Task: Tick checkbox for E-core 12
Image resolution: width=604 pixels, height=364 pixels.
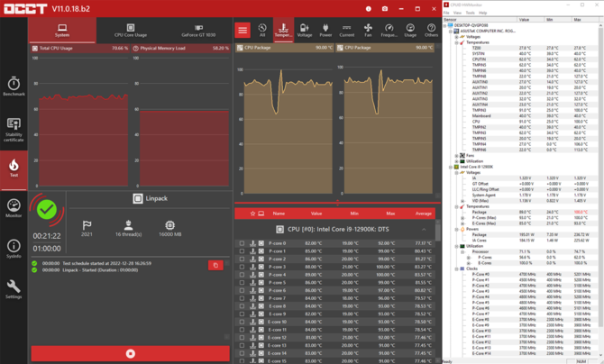Action: [242, 338]
